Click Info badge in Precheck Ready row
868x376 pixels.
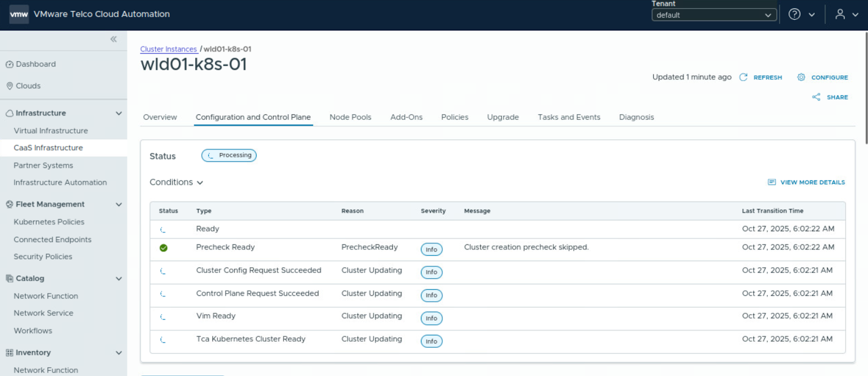coord(431,249)
